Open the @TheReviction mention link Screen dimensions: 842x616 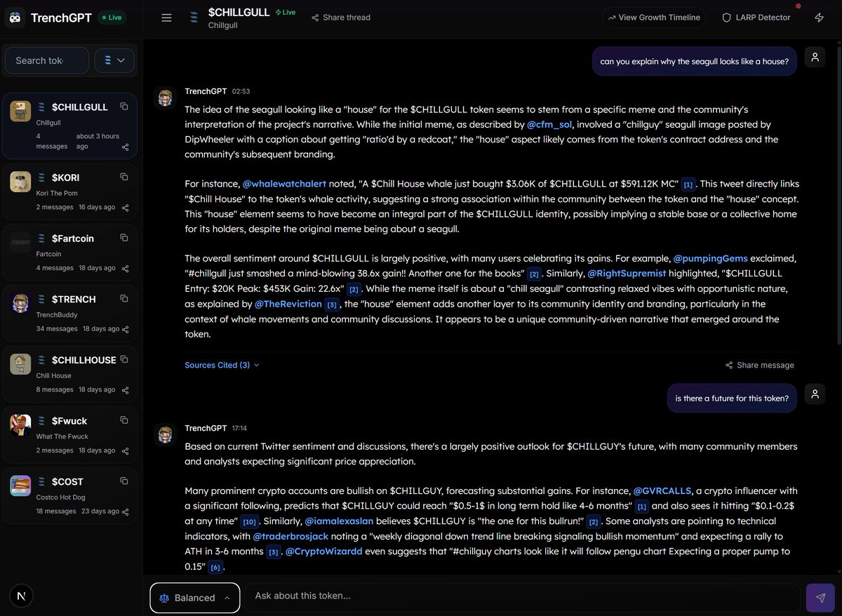coord(288,304)
